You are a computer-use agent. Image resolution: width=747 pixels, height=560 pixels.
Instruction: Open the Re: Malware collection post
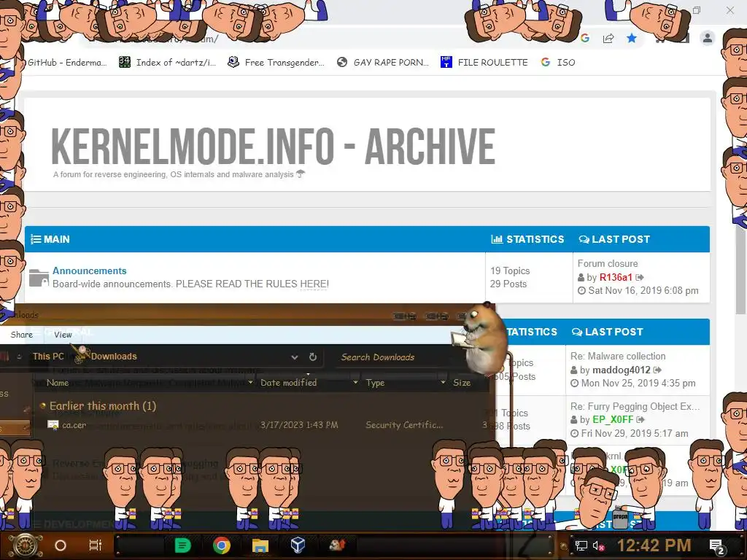(x=618, y=356)
